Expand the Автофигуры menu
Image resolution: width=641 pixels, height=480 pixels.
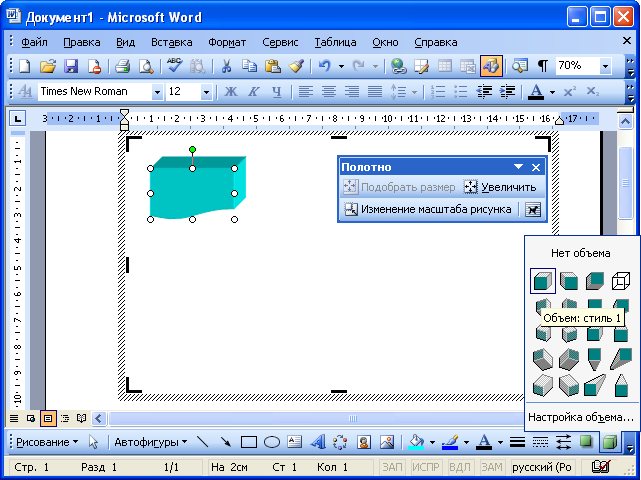click(150, 441)
